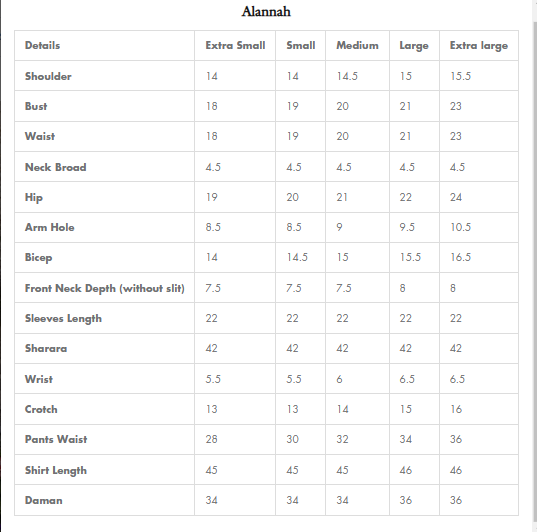Select the Neck Broad row label

click(x=55, y=167)
